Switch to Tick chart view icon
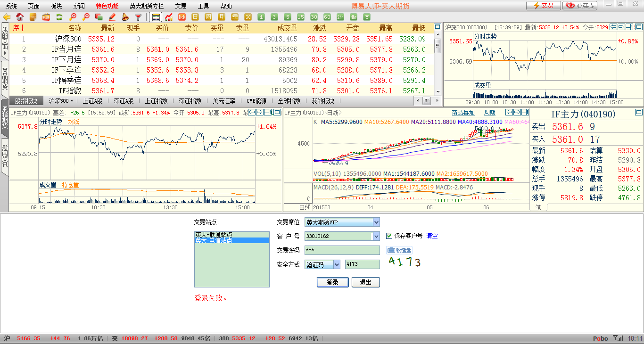The width and height of the screenshot is (644, 344). point(182,17)
